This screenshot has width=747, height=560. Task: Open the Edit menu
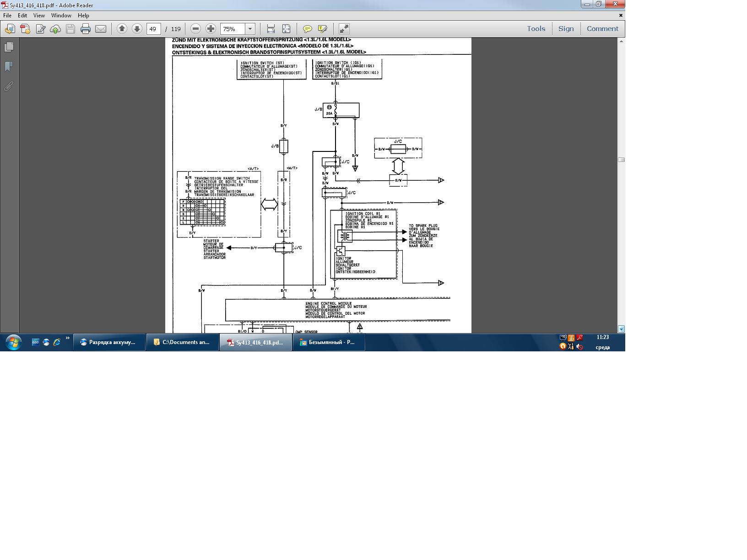pos(22,15)
